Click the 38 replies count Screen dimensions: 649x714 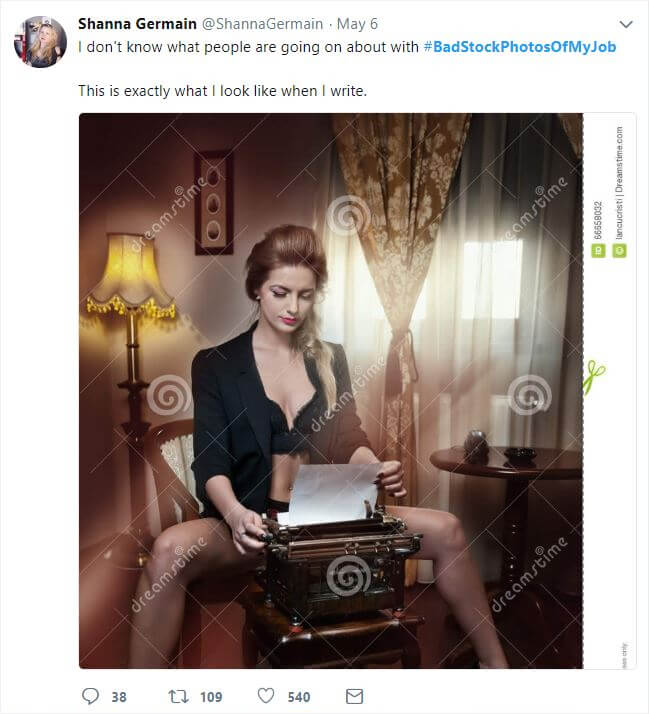click(x=119, y=697)
